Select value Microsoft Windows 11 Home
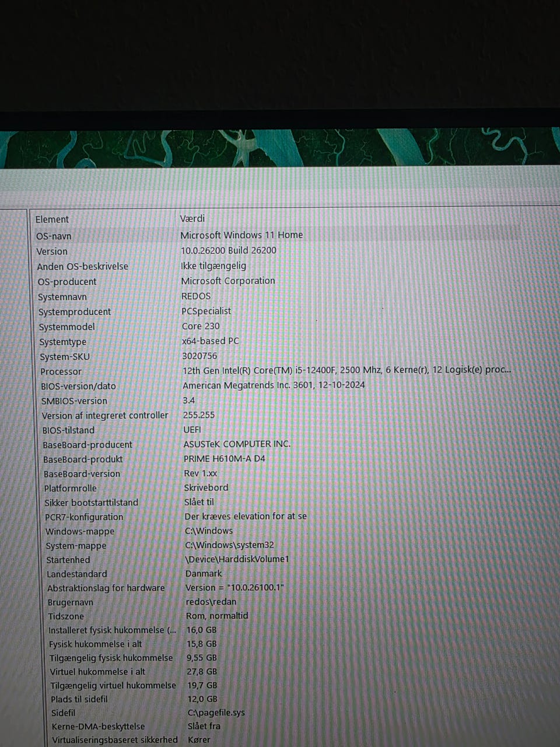The width and height of the screenshot is (560, 747). pyautogui.click(x=242, y=235)
